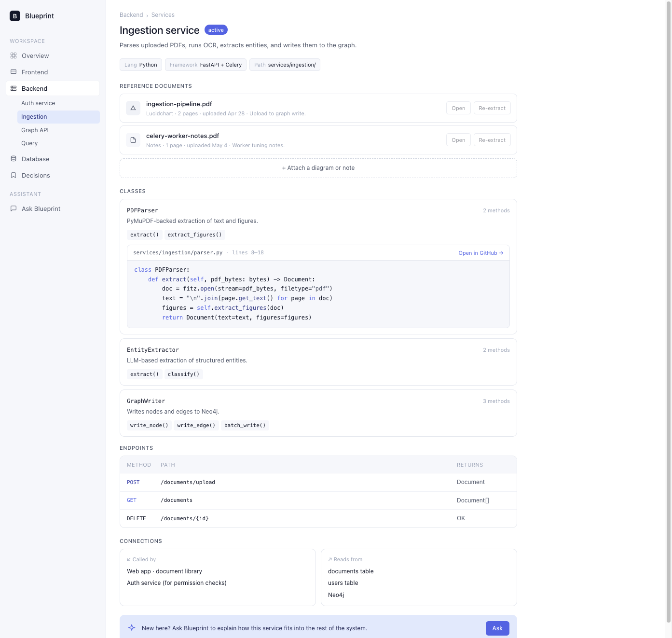
Task: Expand the PDFParser class card header
Action: (x=318, y=210)
